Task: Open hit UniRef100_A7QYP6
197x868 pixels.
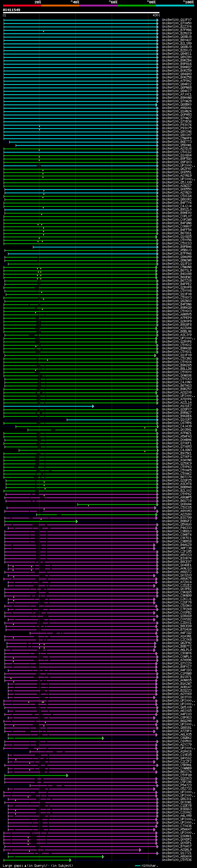Action: pyautogui.click(x=176, y=399)
